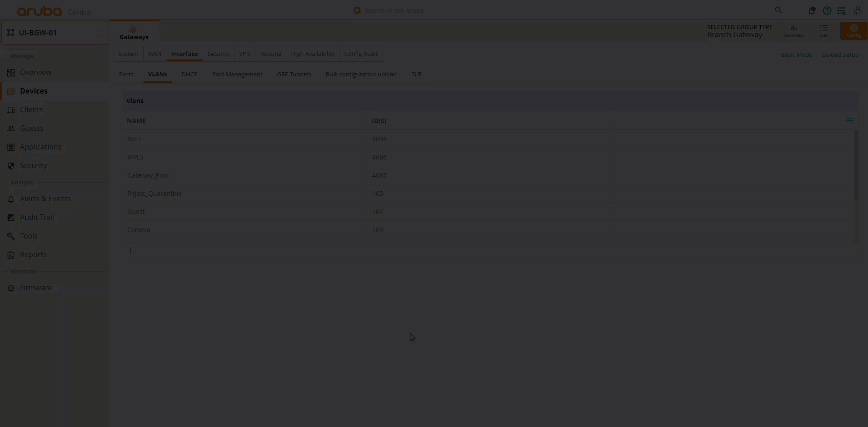Open the VLAN table options menu

click(849, 121)
